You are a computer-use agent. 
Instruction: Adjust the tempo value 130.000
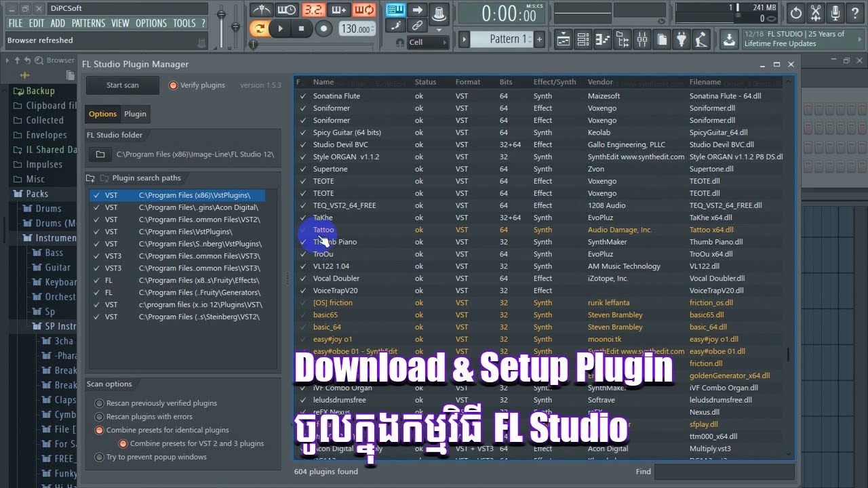[x=356, y=29]
